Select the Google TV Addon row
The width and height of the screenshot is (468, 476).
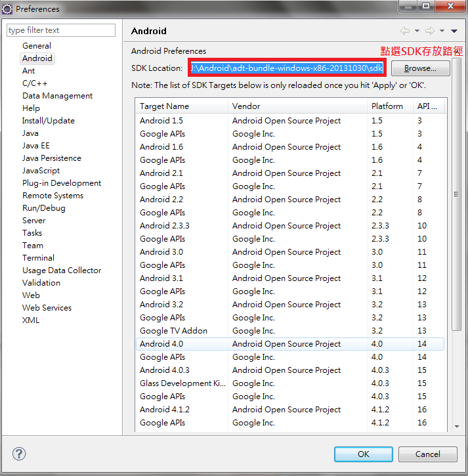click(x=290, y=331)
